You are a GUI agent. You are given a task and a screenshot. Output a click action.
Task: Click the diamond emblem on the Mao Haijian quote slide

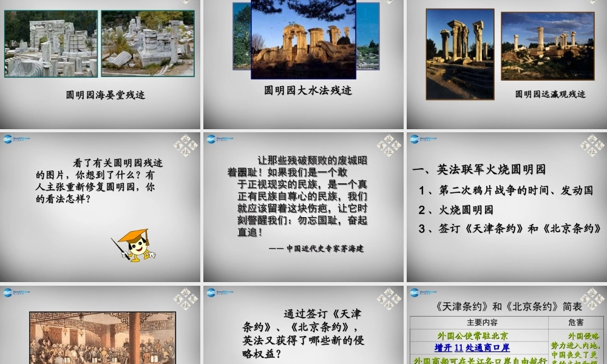point(389,146)
